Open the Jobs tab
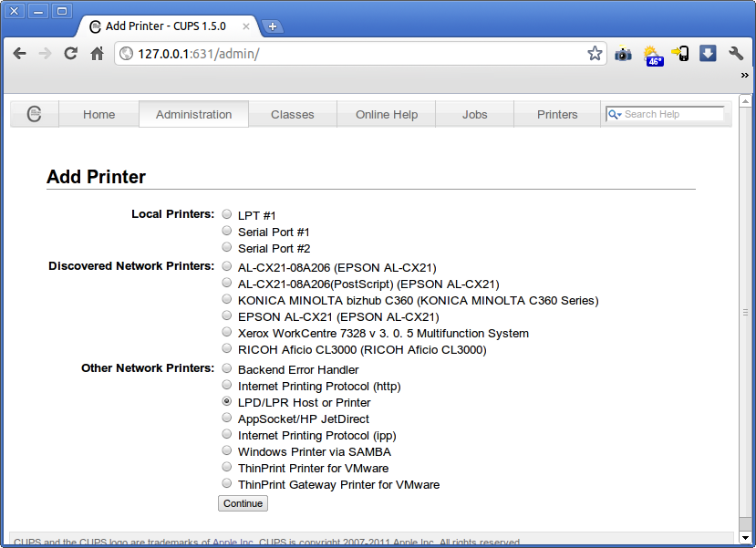The height and width of the screenshot is (548, 756). (x=474, y=114)
